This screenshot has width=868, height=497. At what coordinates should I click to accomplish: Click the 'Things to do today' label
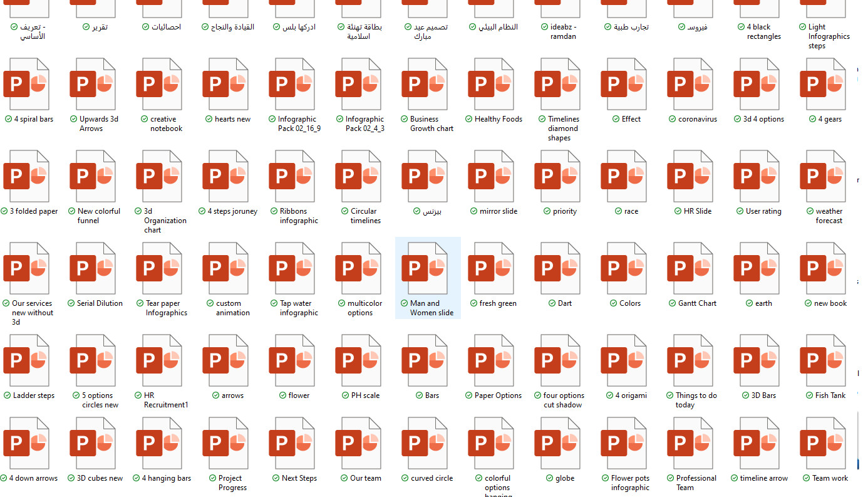click(x=696, y=400)
